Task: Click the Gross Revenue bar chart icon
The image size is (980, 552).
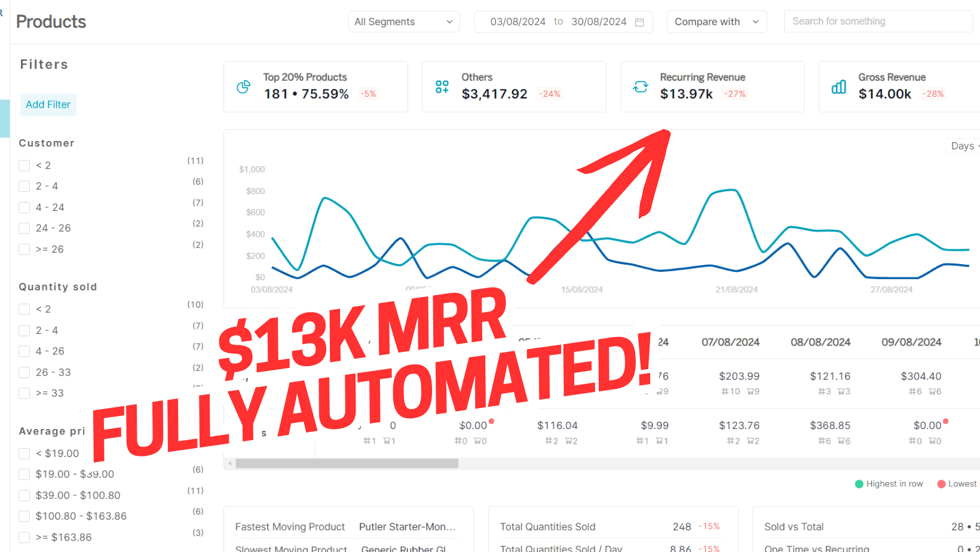Action: tap(838, 87)
